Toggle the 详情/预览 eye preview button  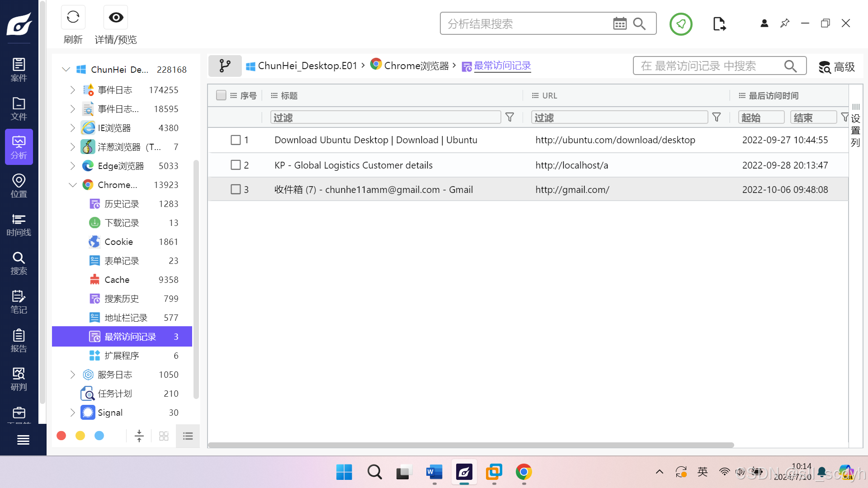tap(116, 18)
